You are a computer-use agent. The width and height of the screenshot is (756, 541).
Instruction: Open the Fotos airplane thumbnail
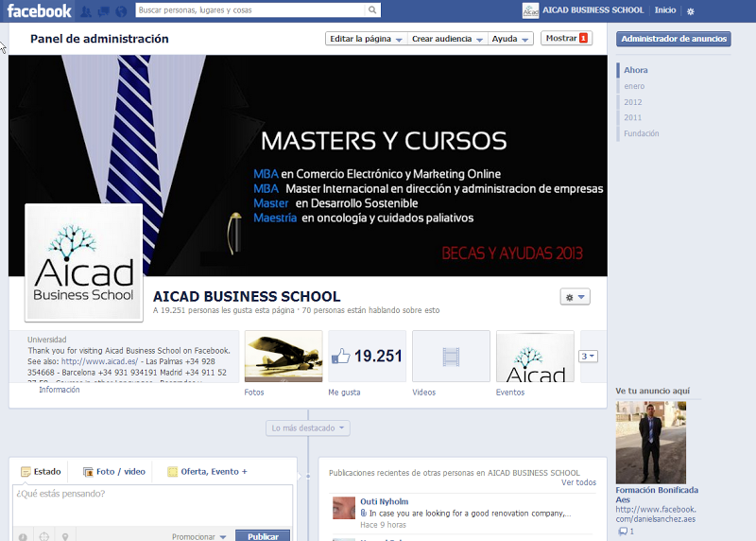click(283, 357)
